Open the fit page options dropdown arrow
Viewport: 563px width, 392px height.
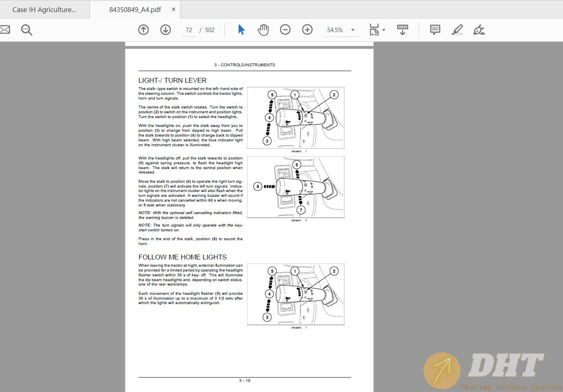click(x=384, y=30)
